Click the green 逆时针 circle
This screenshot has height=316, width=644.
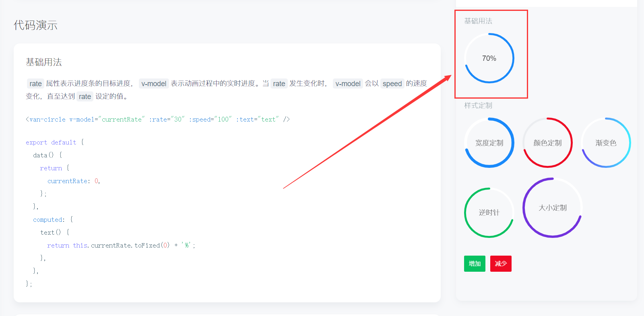(x=489, y=213)
